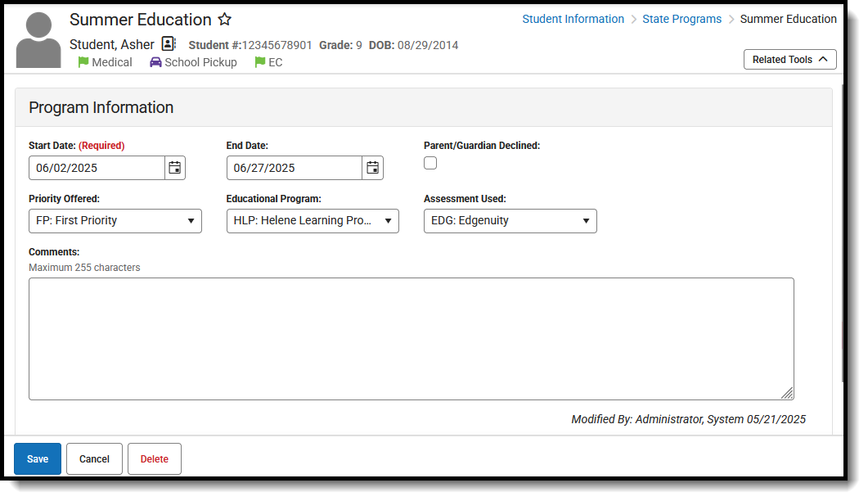The width and height of the screenshot is (868, 501).
Task: Click the vertical scrollbar on the right
Action: click(843, 232)
